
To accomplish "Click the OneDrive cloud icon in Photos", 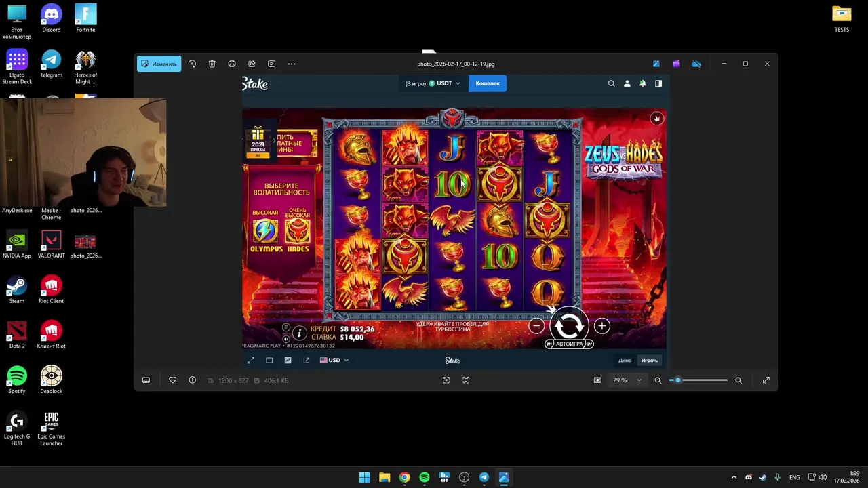I will pos(696,64).
